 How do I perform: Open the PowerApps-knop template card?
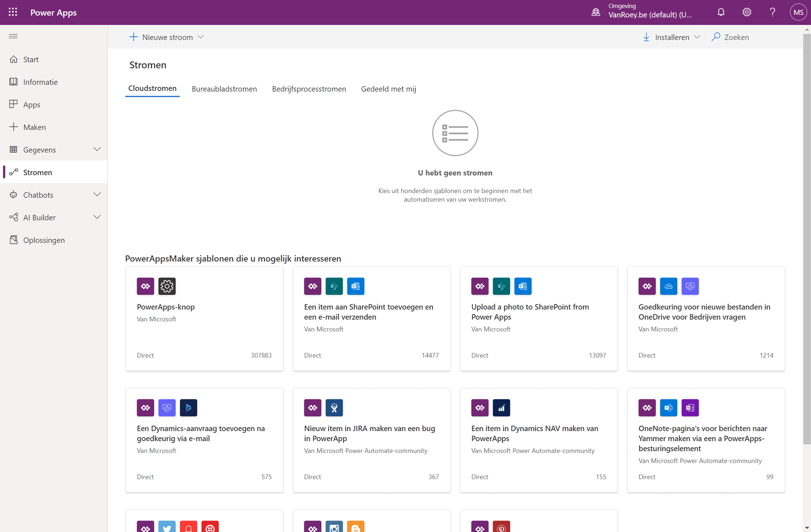click(x=204, y=318)
